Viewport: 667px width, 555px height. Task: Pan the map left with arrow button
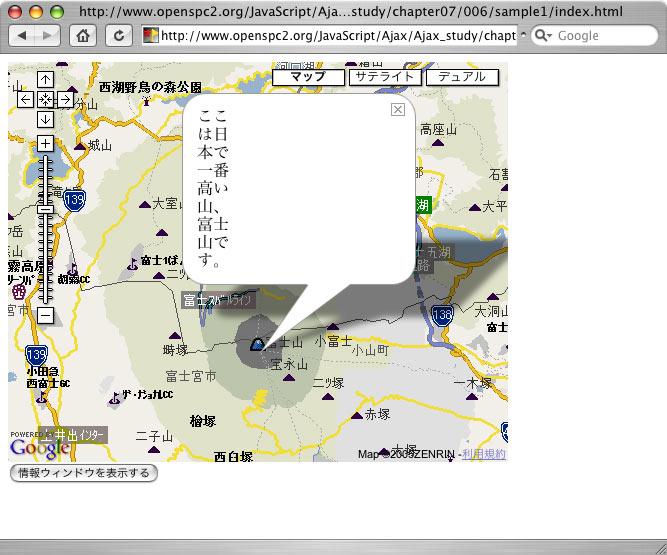tap(26, 100)
